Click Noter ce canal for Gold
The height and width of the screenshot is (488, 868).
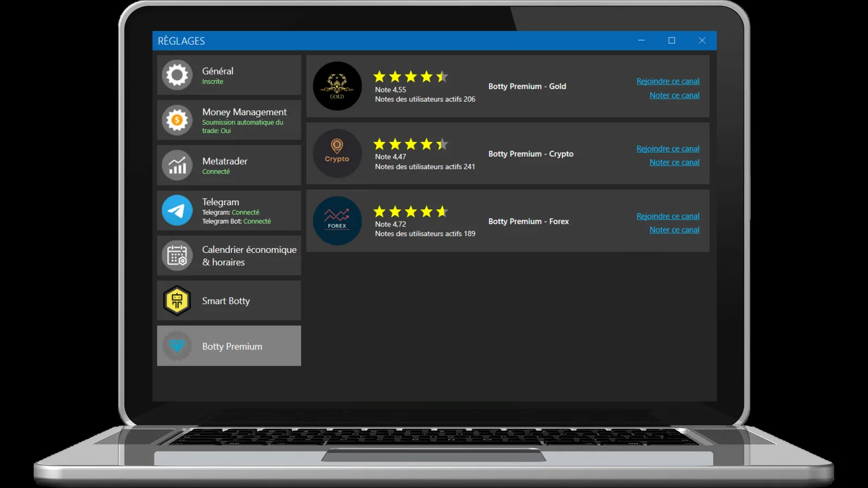pos(674,95)
